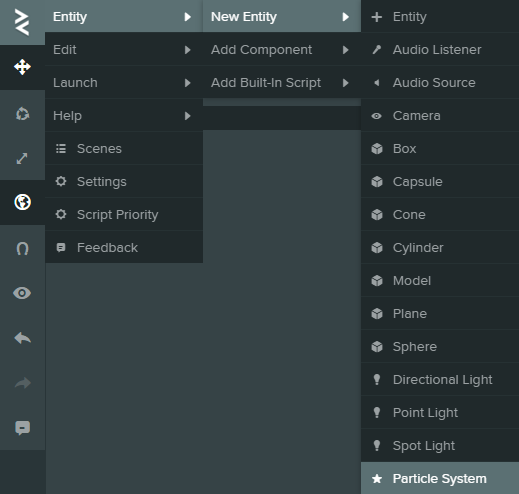Open Settings from the menu
The width and height of the screenshot is (519, 494).
coord(124,181)
